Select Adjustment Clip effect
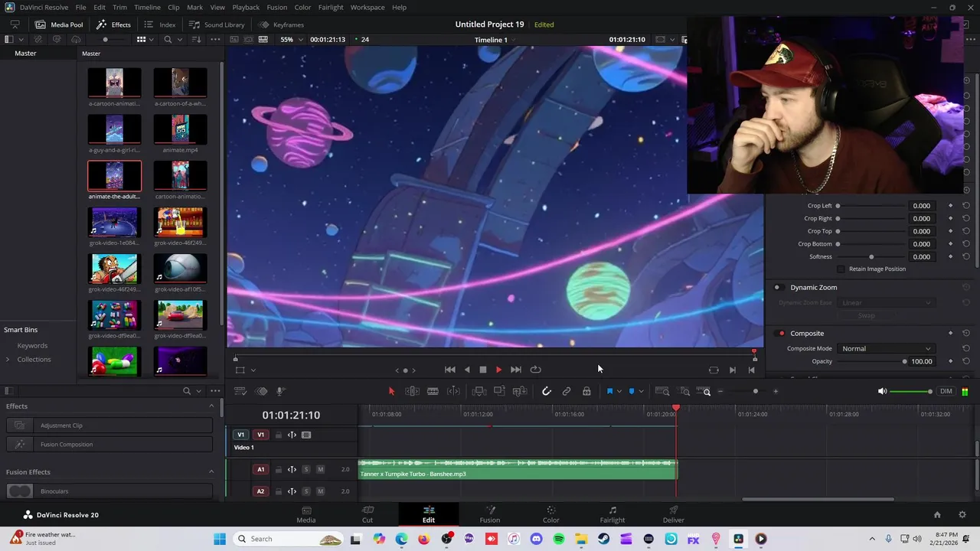This screenshot has height=551, width=980. 109,425
